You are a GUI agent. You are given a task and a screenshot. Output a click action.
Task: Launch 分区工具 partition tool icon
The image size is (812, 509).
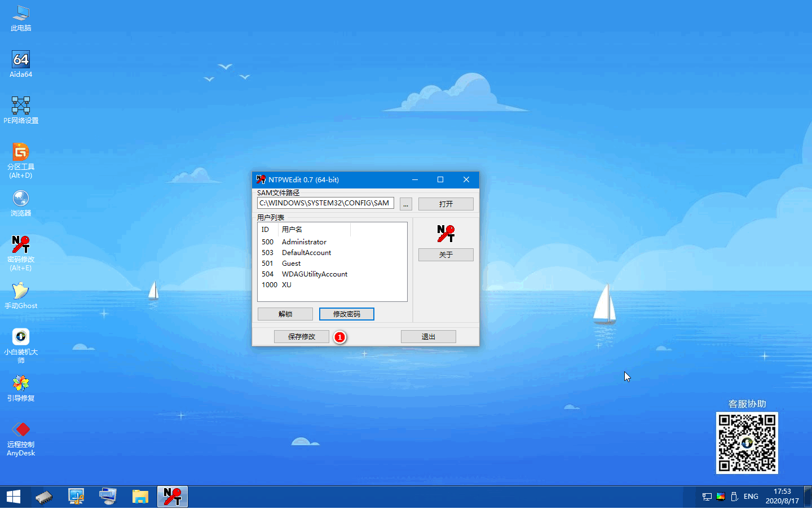[21, 152]
